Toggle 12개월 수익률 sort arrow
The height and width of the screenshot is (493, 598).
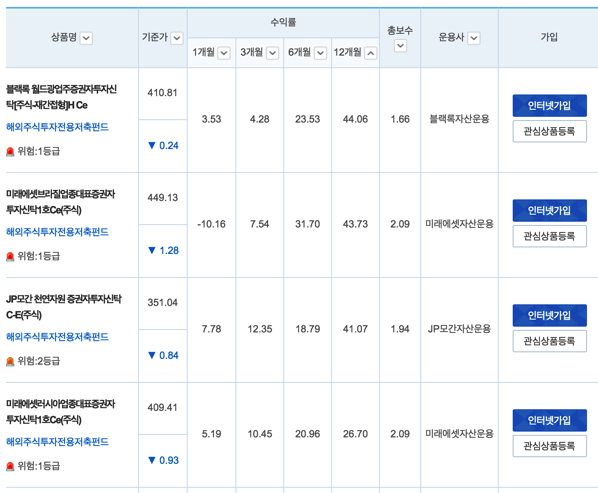point(370,53)
